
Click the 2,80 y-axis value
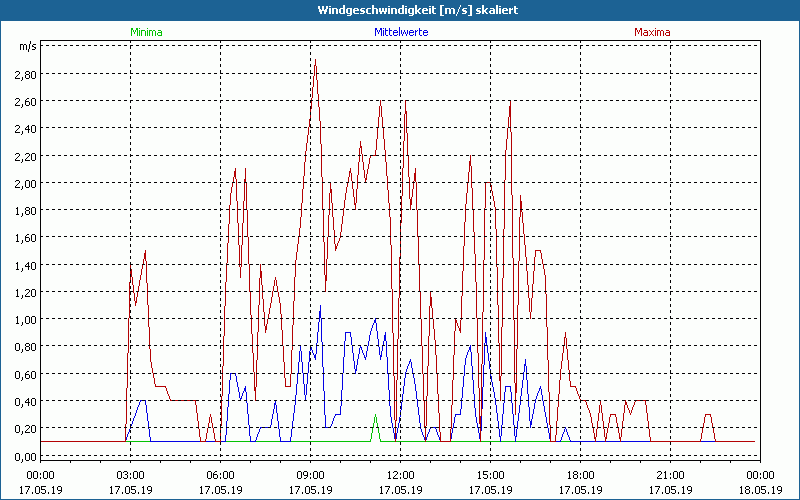pyautogui.click(x=25, y=74)
